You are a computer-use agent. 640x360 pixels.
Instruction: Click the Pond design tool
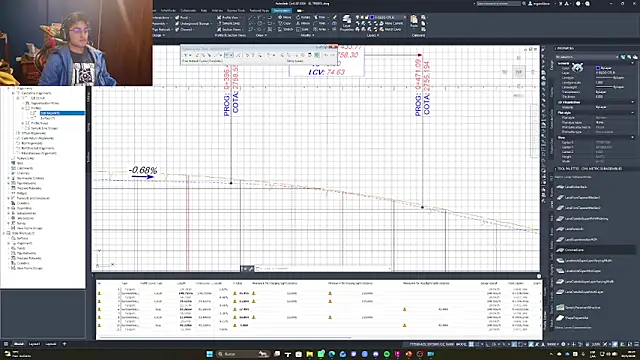click(182, 18)
